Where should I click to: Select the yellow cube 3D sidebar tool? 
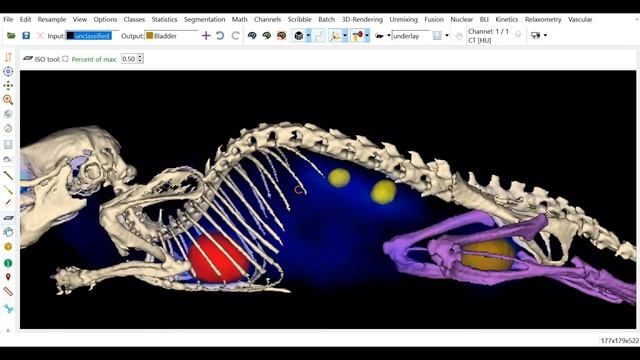[8, 247]
